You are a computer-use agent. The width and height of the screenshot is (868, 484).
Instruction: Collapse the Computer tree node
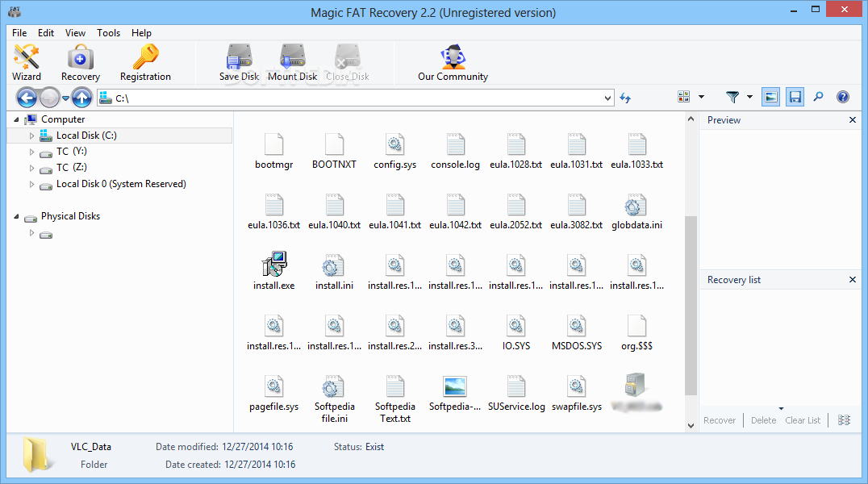point(16,119)
